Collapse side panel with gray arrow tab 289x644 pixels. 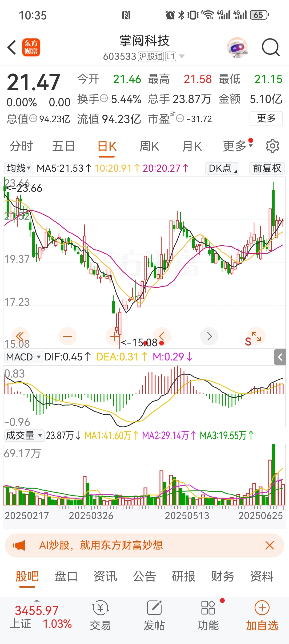click(280, 357)
